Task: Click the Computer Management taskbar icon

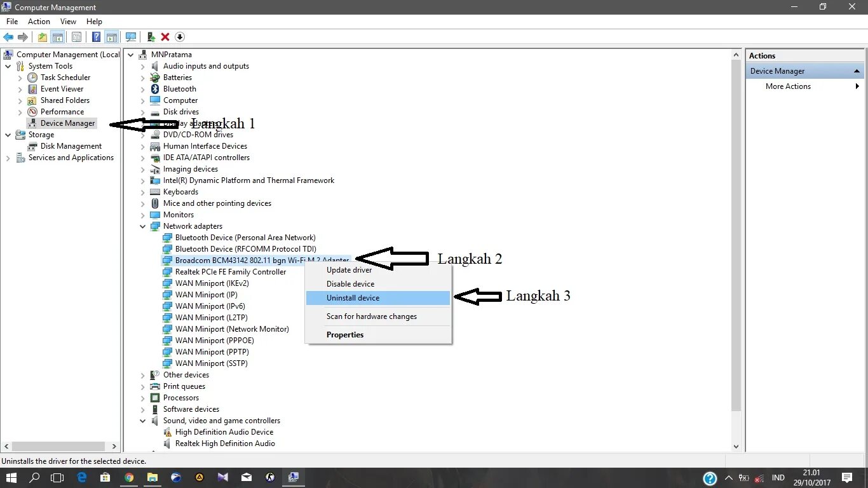Action: pos(294,477)
